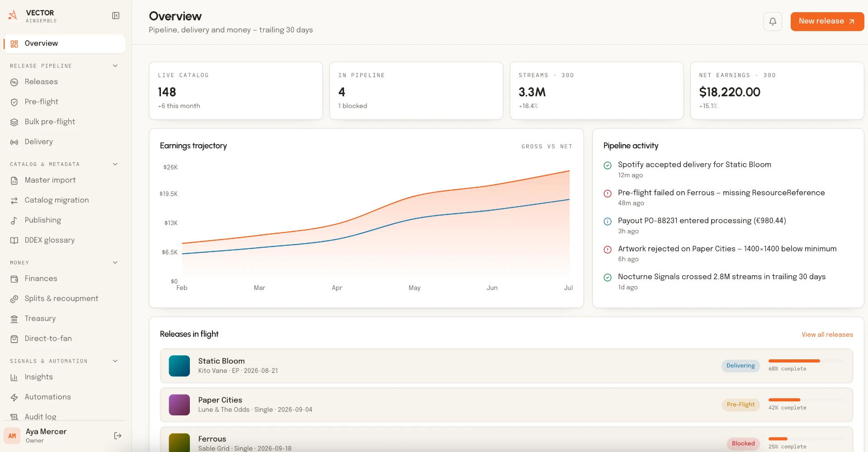Click the New release button
The width and height of the screenshot is (868, 452).
(x=827, y=22)
